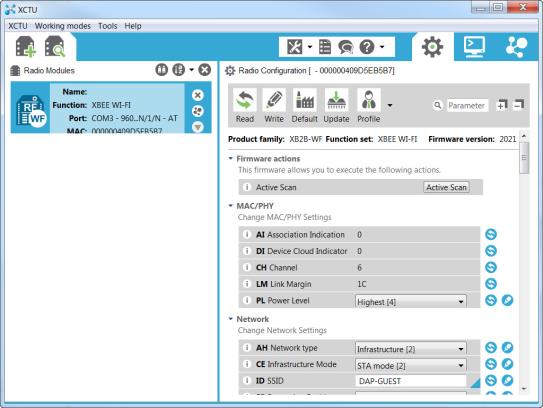Click Write radio settings button
This screenshot has height=408, width=543.
(x=274, y=106)
